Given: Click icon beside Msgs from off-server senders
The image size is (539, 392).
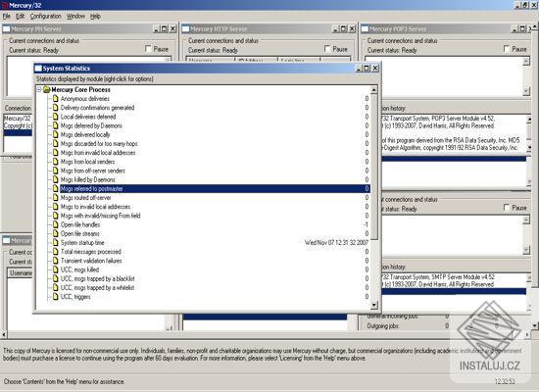Looking at the screenshot, I should [55, 171].
